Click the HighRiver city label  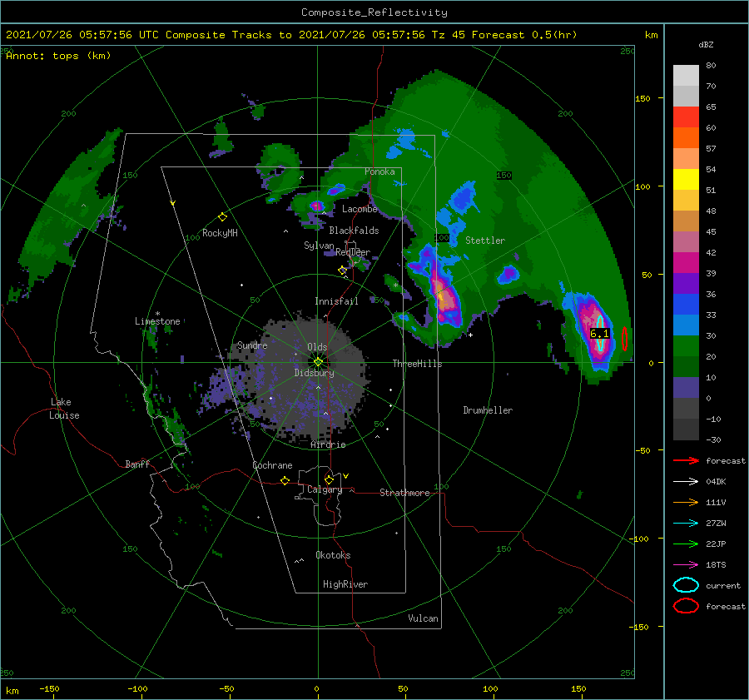(345, 584)
